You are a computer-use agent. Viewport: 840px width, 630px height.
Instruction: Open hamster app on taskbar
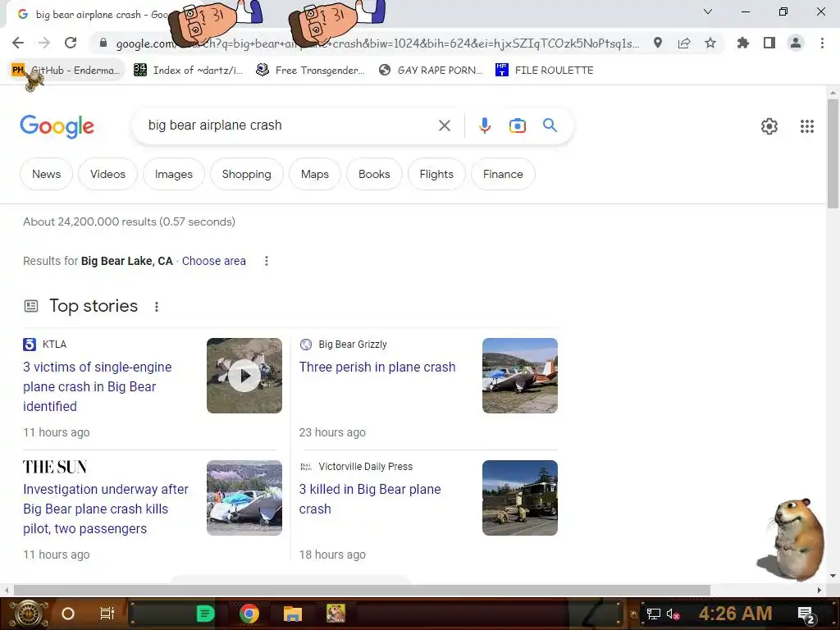click(336, 614)
